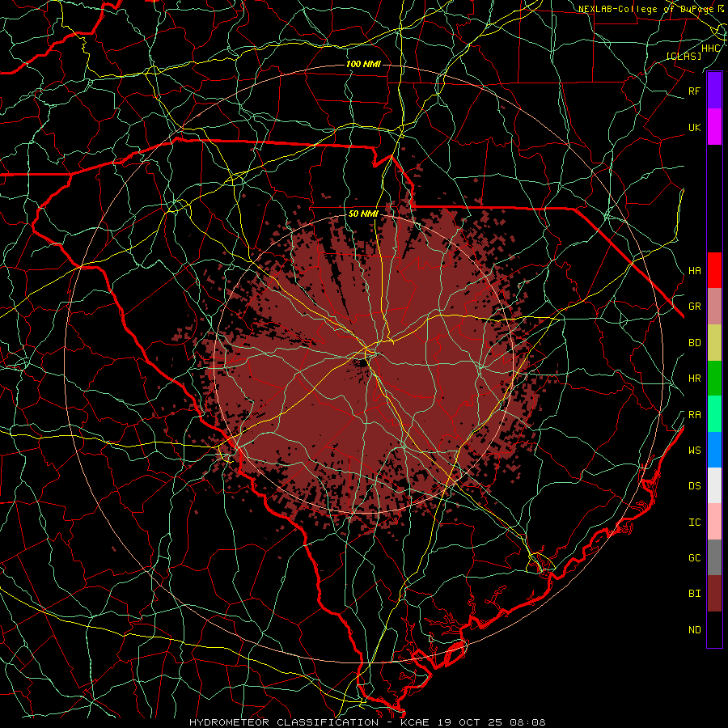Click the WS blue legend color swatch
This screenshot has height=728, width=728.
click(714, 450)
